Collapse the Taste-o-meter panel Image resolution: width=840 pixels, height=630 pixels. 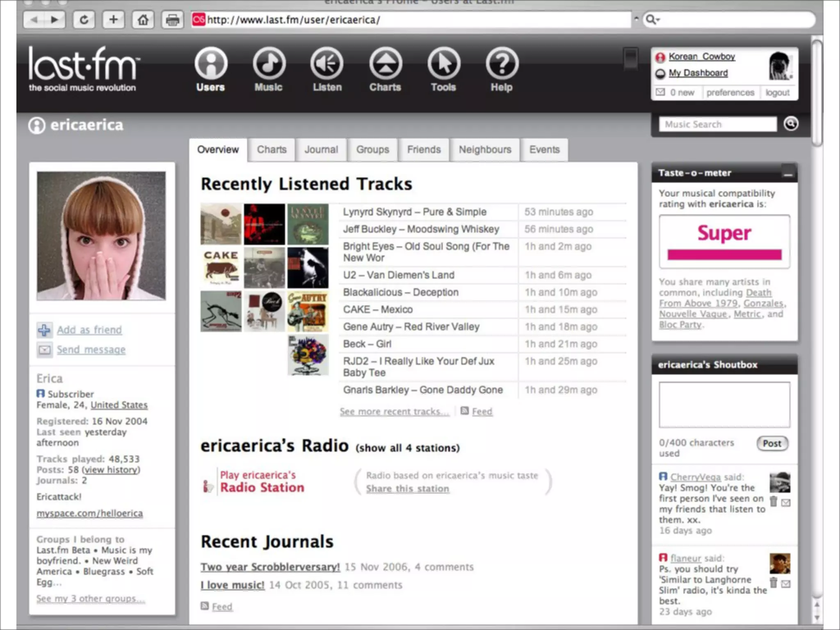788,173
